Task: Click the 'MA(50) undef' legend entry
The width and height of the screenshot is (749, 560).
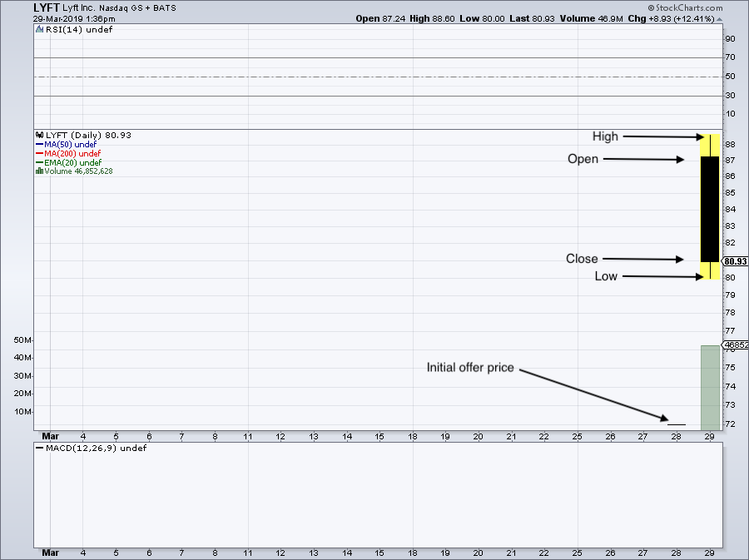Action: click(x=70, y=144)
